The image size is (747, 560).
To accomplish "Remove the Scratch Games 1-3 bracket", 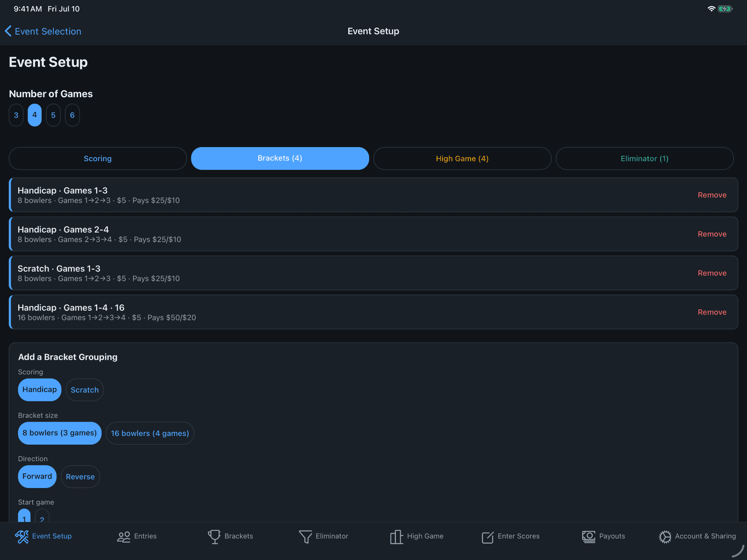I will coord(712,273).
